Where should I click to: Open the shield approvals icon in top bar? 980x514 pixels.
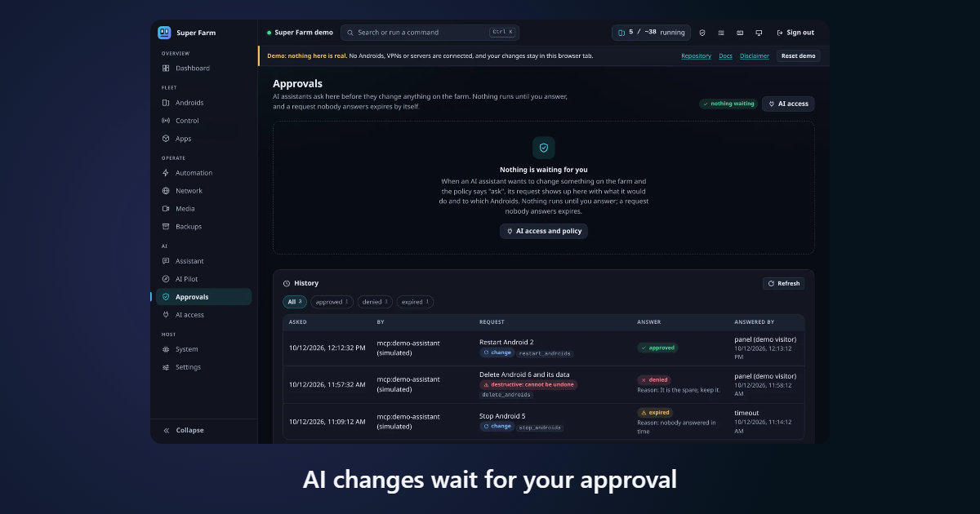pyautogui.click(x=702, y=33)
